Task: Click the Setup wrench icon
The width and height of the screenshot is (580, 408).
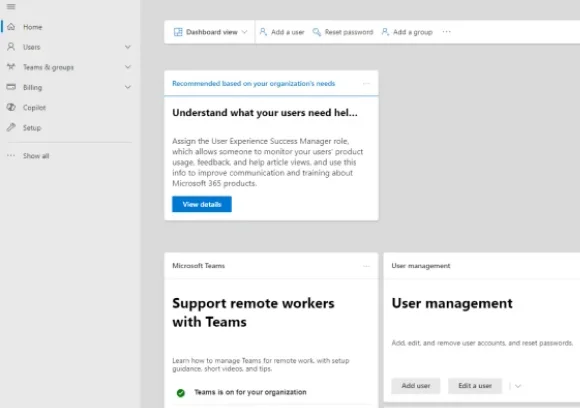Action: point(11,127)
